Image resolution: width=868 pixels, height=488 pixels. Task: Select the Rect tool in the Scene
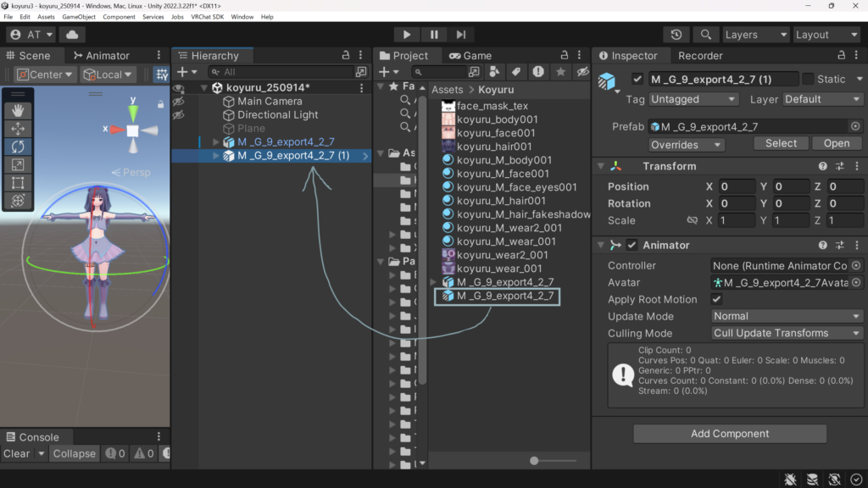pyautogui.click(x=18, y=183)
